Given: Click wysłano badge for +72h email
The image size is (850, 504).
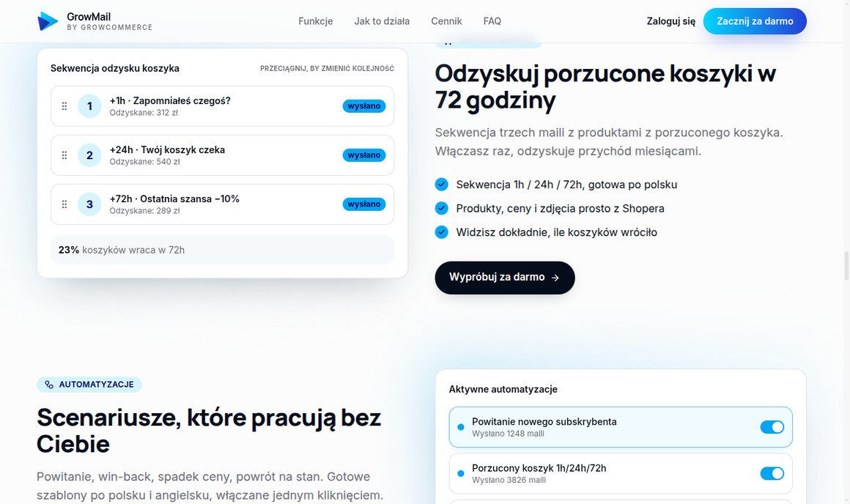Looking at the screenshot, I should point(363,204).
